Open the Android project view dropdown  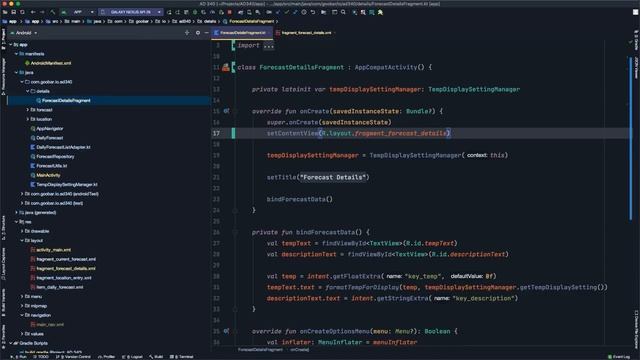click(x=24, y=33)
